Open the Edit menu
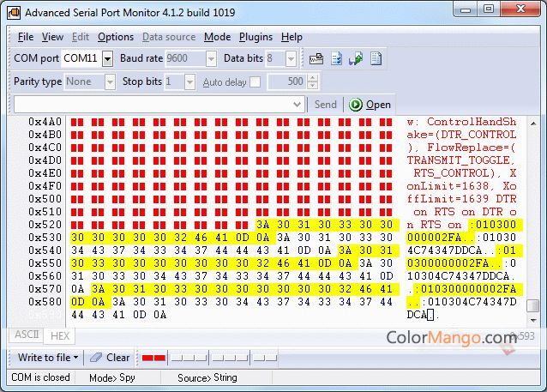The width and height of the screenshot is (547, 392). coord(81,37)
